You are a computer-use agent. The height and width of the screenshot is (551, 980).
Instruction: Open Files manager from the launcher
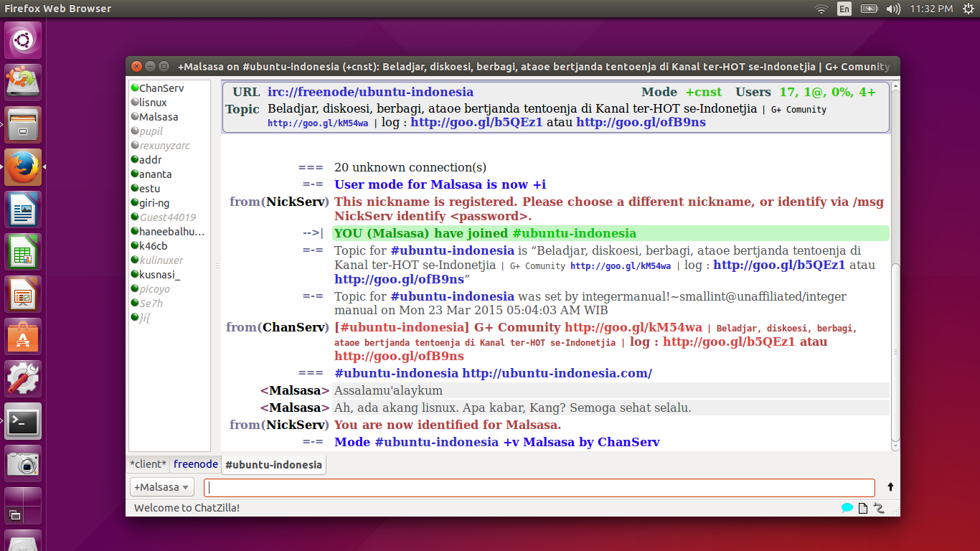coord(24,125)
